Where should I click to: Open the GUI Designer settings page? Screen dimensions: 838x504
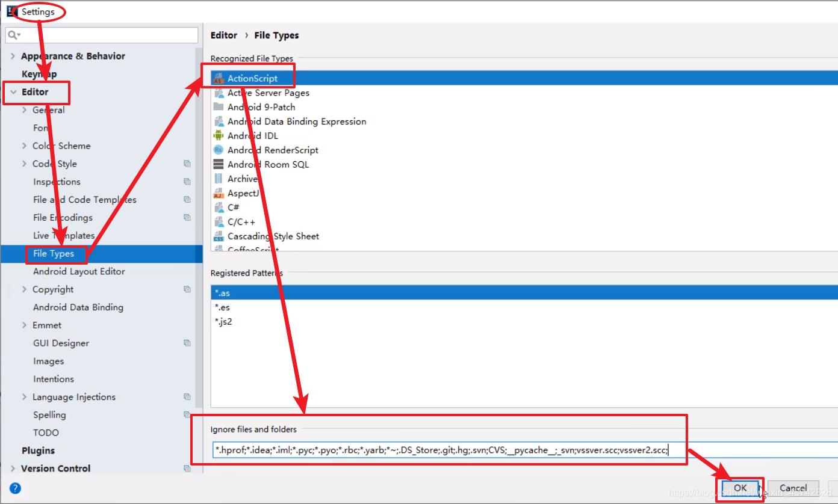[61, 343]
